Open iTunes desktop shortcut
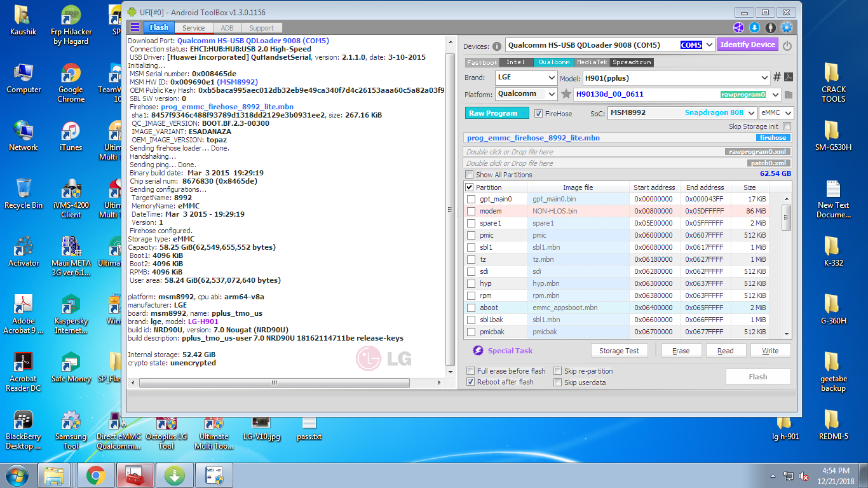Viewport: 868px width, 488px height. point(71,137)
